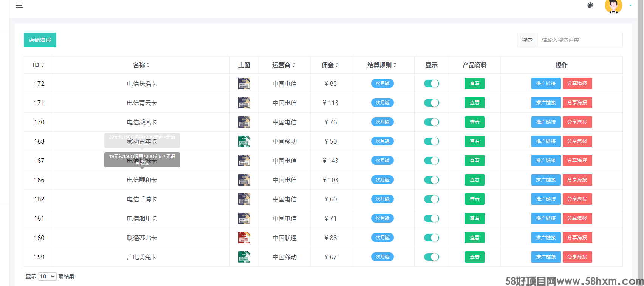Open main image thumbnail for 广电美兔卡
The image size is (644, 286).
[244, 257]
